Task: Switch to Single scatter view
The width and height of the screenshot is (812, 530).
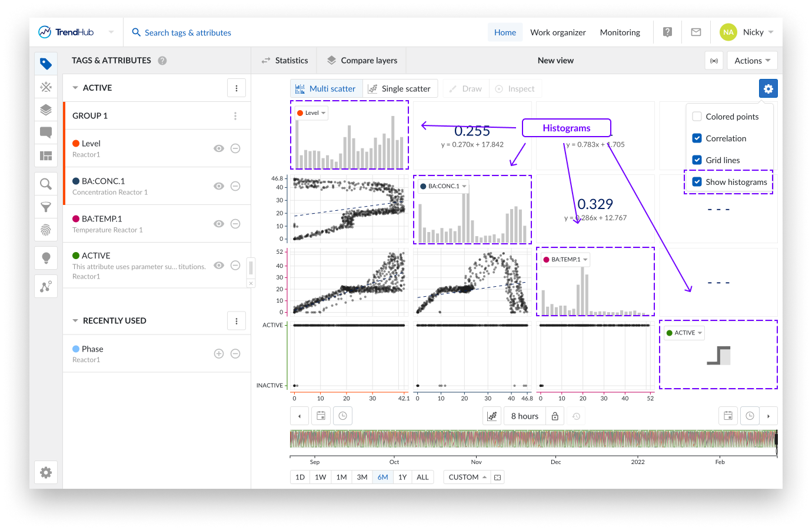Action: click(400, 89)
